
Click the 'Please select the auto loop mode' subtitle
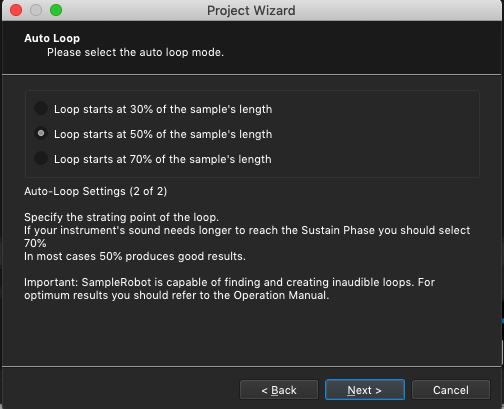coord(135,52)
